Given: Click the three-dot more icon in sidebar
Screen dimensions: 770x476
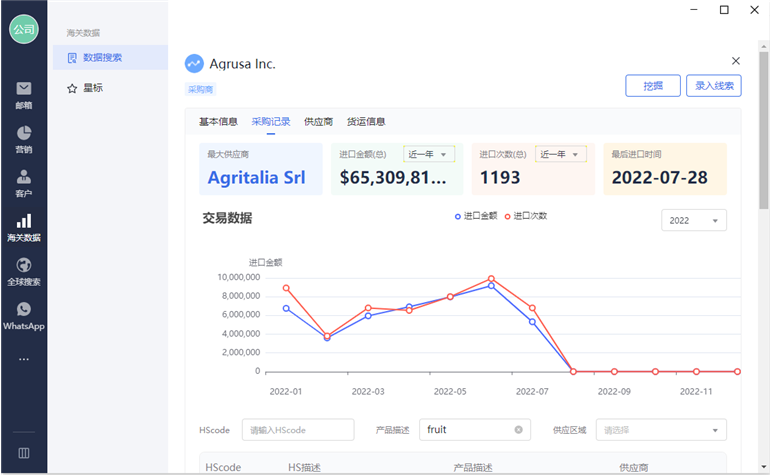Looking at the screenshot, I should [x=24, y=359].
